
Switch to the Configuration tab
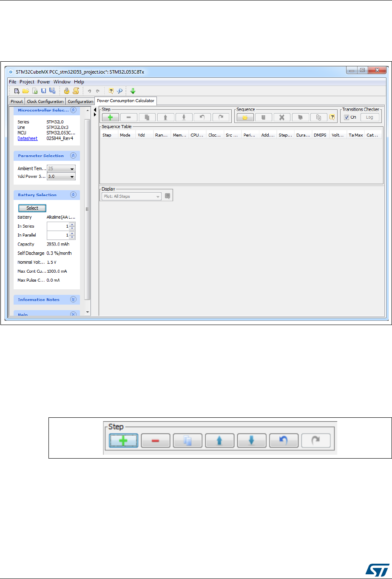pos(80,101)
